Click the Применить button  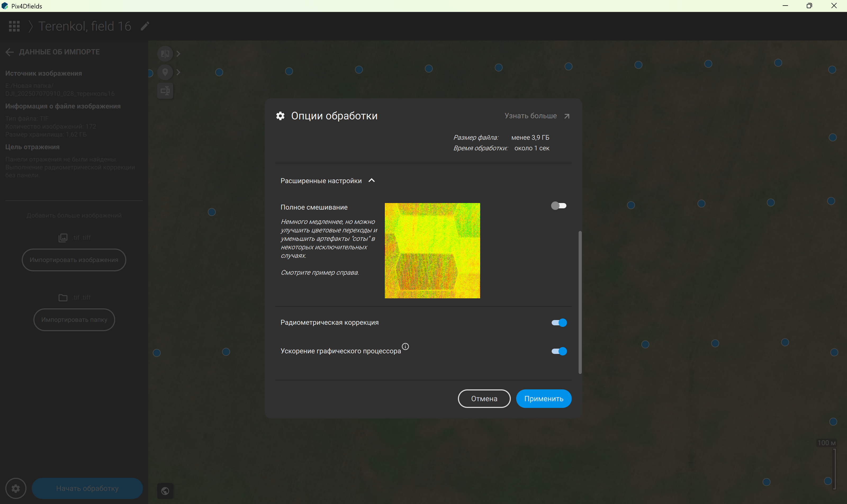(544, 399)
